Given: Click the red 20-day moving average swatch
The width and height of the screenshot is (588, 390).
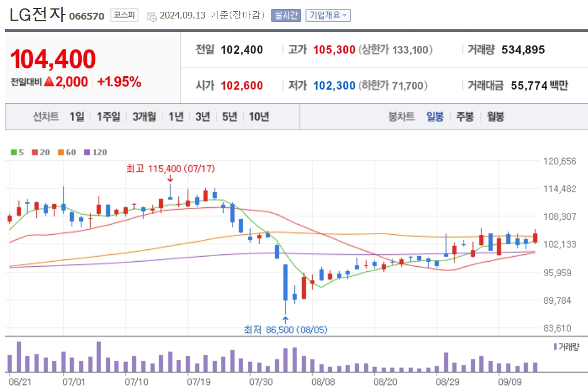Looking at the screenshot, I should coord(35,152).
